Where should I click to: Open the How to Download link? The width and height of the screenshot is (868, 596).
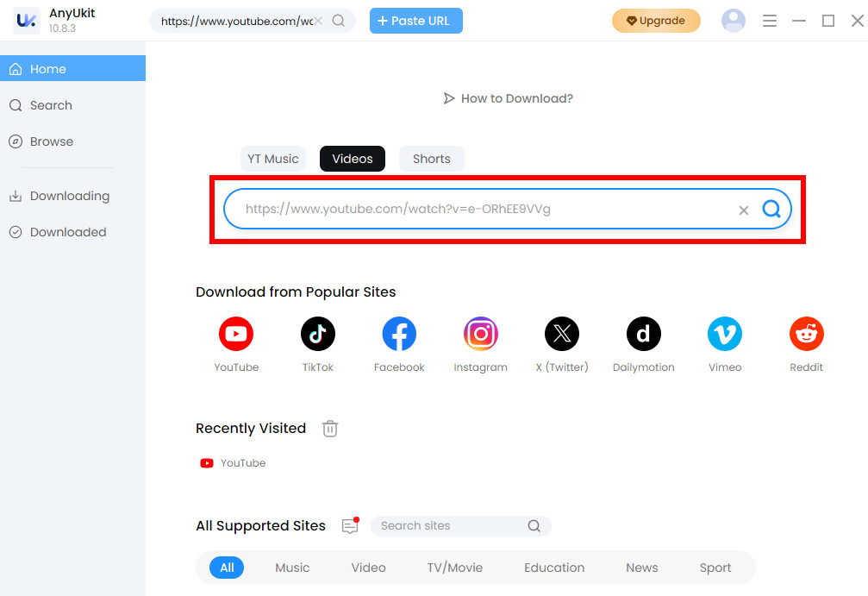pyautogui.click(x=508, y=98)
